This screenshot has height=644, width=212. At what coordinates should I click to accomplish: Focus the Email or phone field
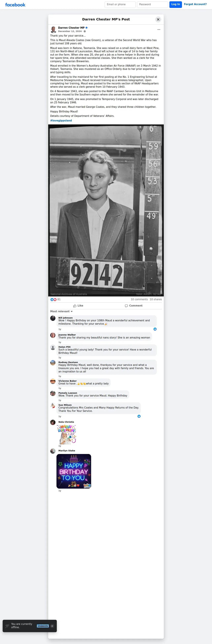120,4
